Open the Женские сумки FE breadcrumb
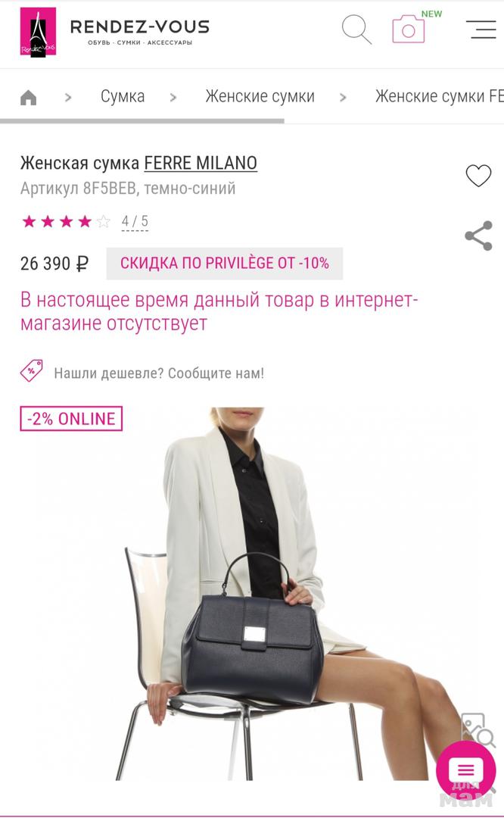Image resolution: width=504 pixels, height=818 pixels. click(440, 96)
